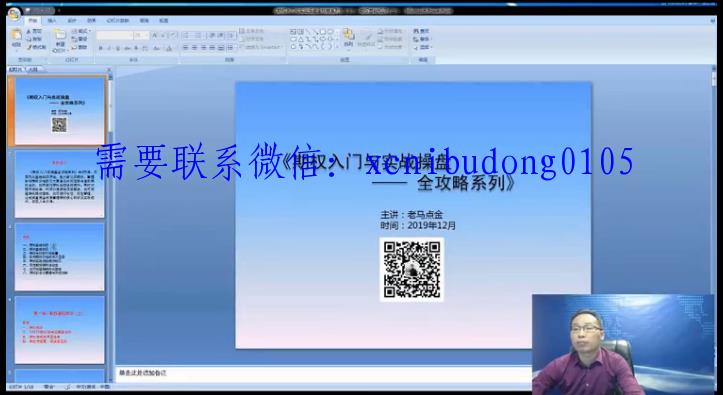This screenshot has width=723, height=395.
Task: Open the Quick Access Toolbar customize arrow
Action: [x=59, y=11]
